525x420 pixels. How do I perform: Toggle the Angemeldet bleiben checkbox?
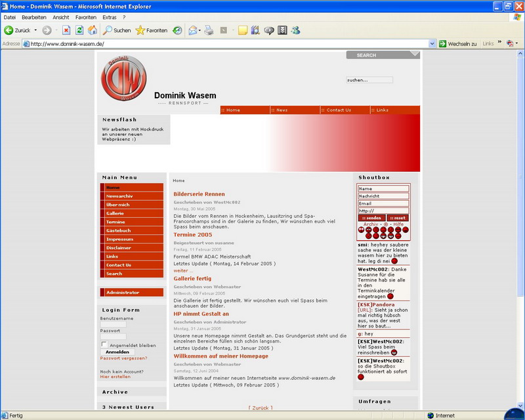pos(104,345)
